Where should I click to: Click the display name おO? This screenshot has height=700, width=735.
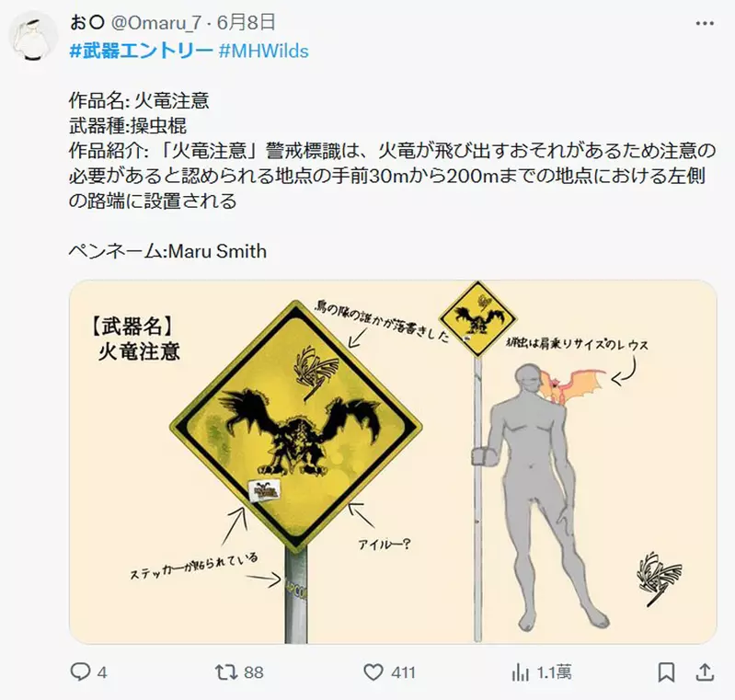coord(86,22)
